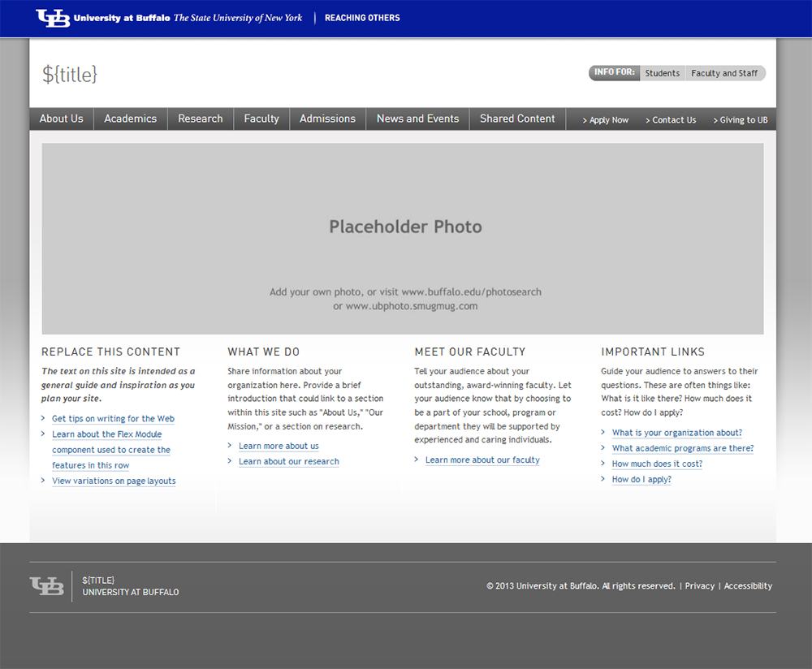Select Faculty and Staff info button
The height and width of the screenshot is (669, 812).
coord(724,73)
